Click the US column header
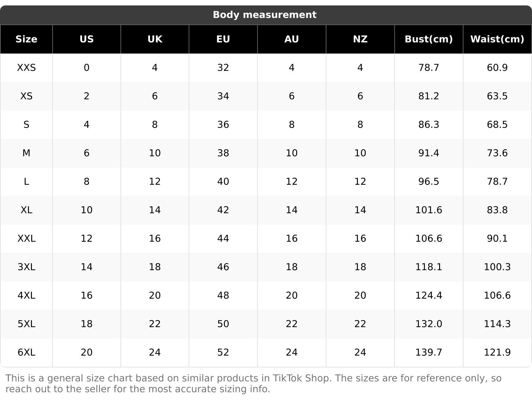This screenshot has width=532, height=400. [87, 39]
